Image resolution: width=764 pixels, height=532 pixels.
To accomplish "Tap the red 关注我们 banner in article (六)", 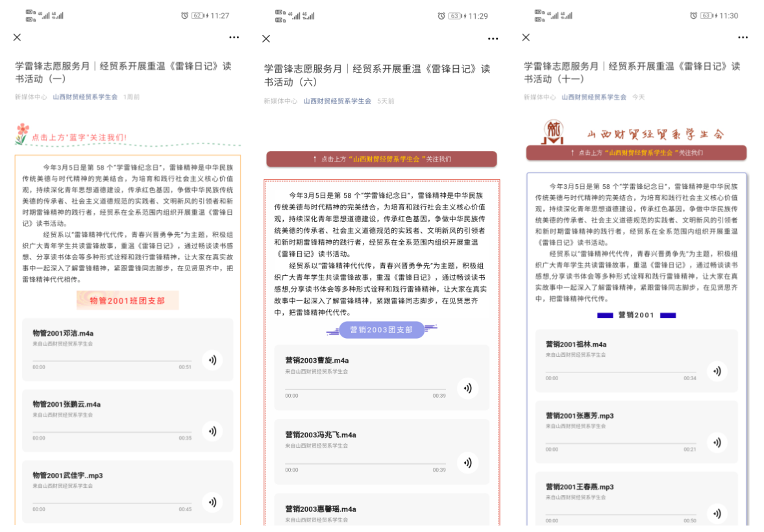I will 382,159.
